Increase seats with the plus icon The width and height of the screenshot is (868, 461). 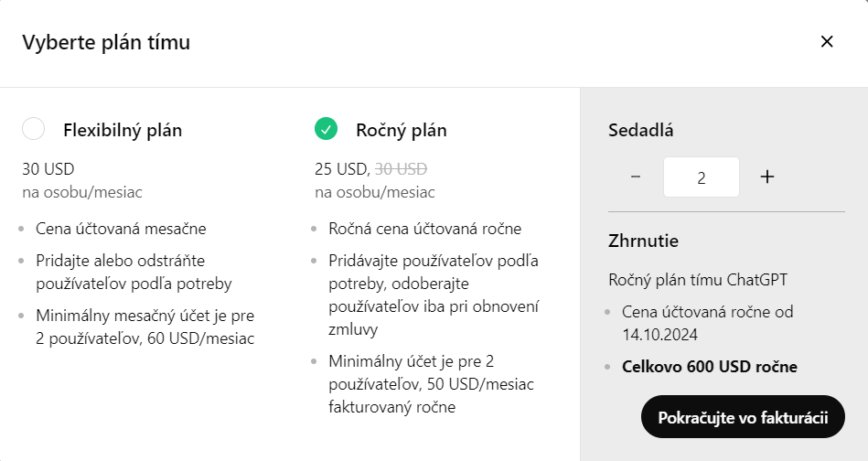[767, 177]
